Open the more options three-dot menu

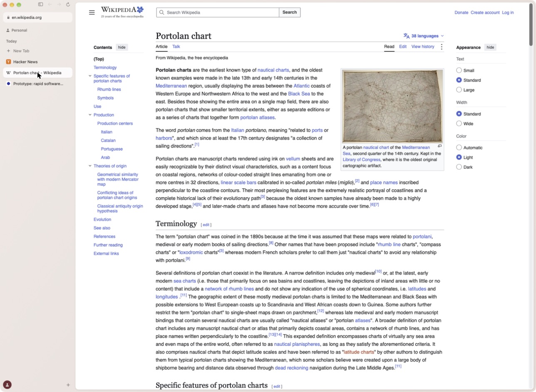(442, 47)
